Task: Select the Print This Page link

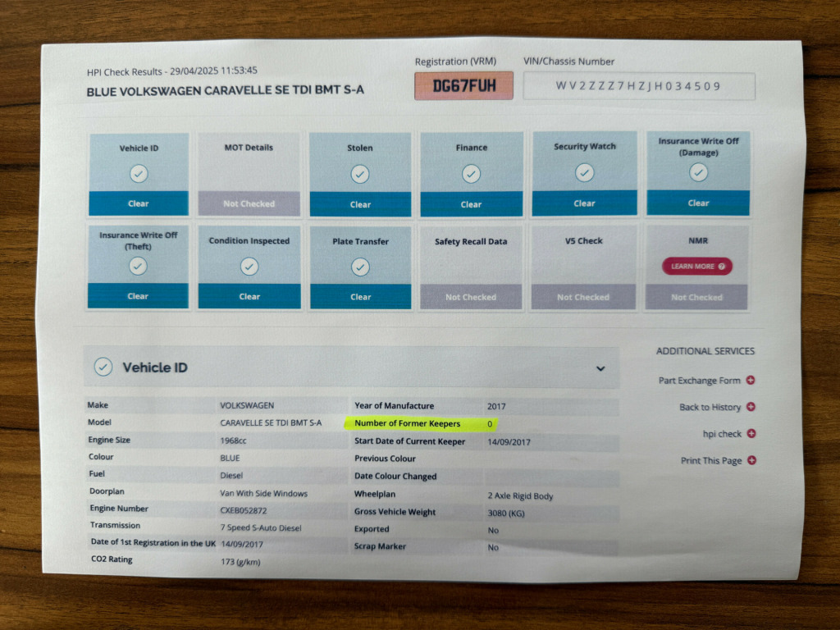Action: point(711,461)
